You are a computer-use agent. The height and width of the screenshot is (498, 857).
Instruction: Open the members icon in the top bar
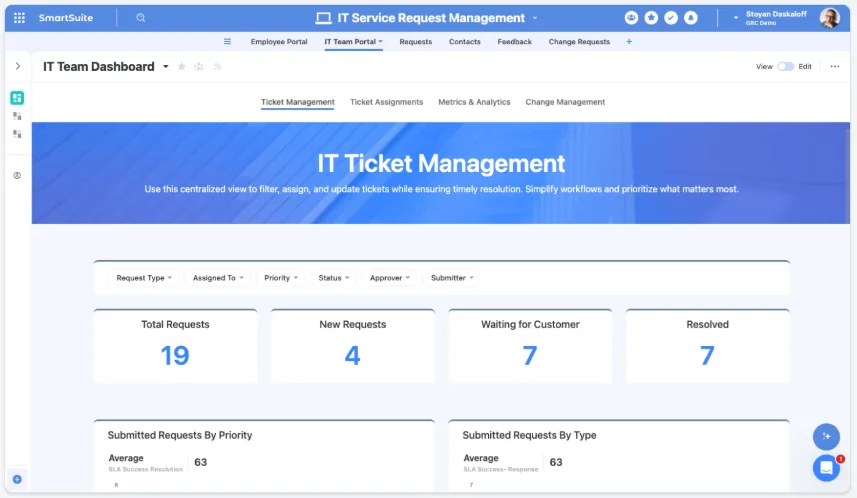pyautogui.click(x=631, y=17)
